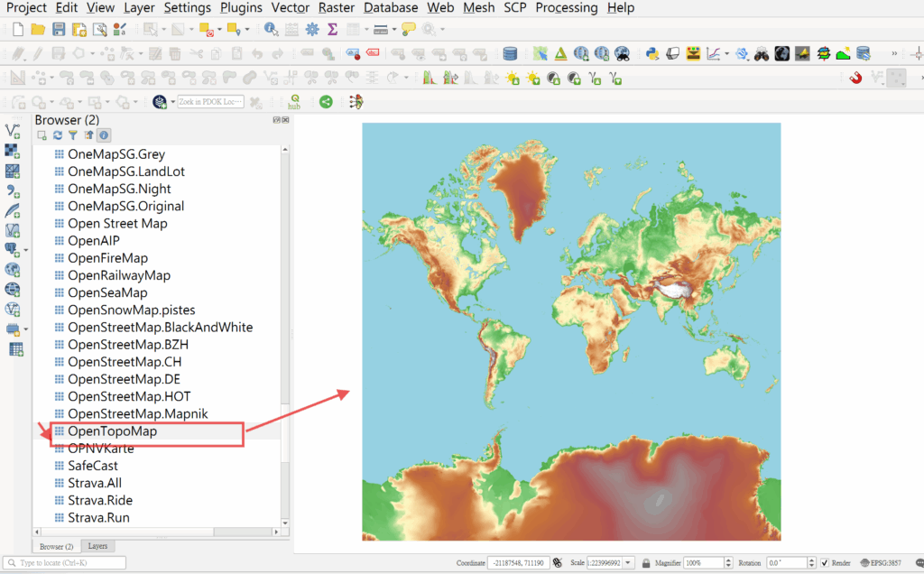Switch to the Layers tab
This screenshot has height=574, width=924.
click(97, 546)
